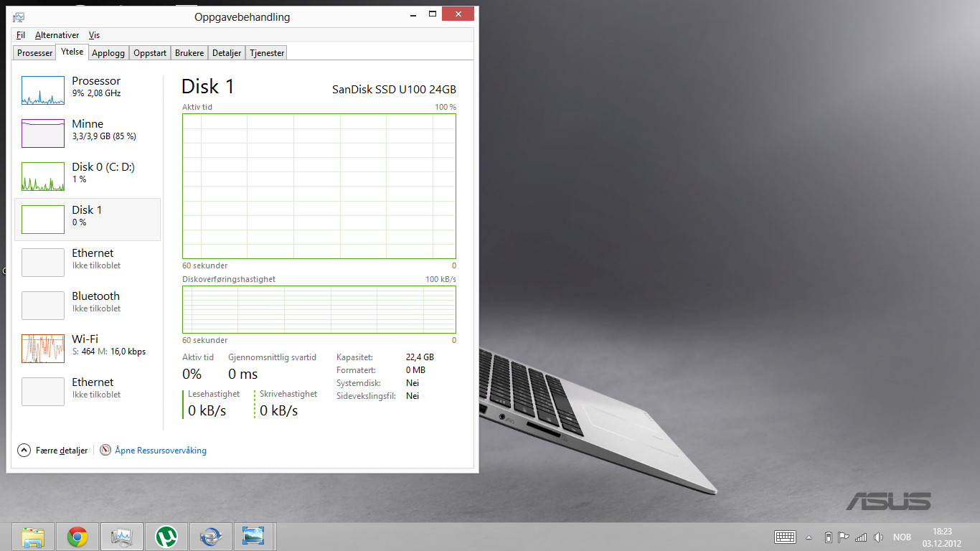Open the touch keyboard icon in the tray
Viewport: 980px width, 551px height.
pyautogui.click(x=785, y=537)
